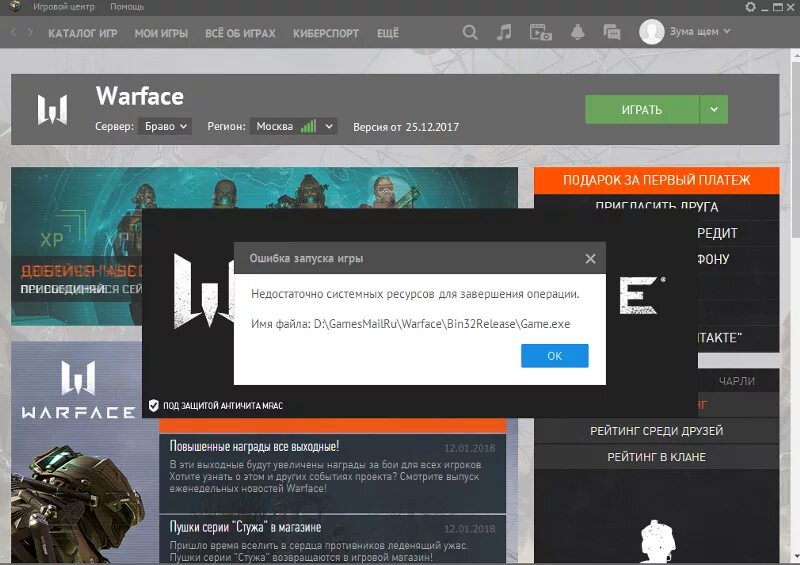Click the 12.01.2018 date on rewards news
The image size is (800, 565).
click(x=469, y=448)
